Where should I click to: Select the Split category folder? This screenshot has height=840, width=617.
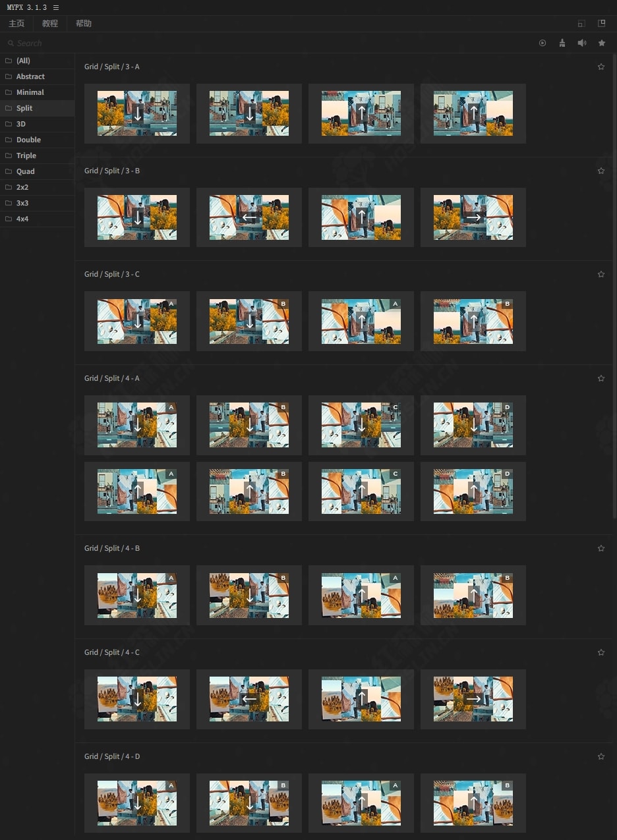[37, 108]
